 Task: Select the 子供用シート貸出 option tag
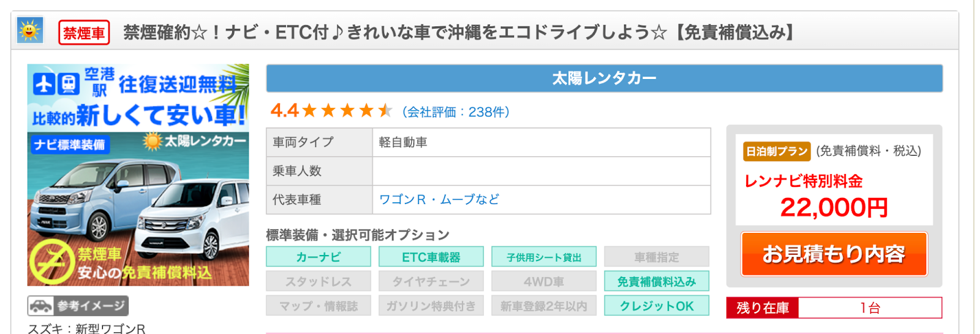[544, 257]
